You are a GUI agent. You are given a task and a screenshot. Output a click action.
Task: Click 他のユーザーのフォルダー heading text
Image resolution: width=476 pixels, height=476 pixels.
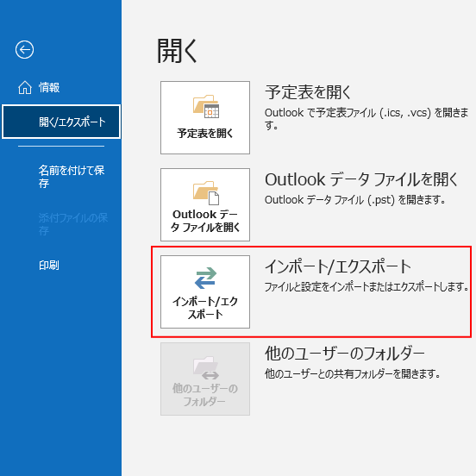pyautogui.click(x=345, y=354)
